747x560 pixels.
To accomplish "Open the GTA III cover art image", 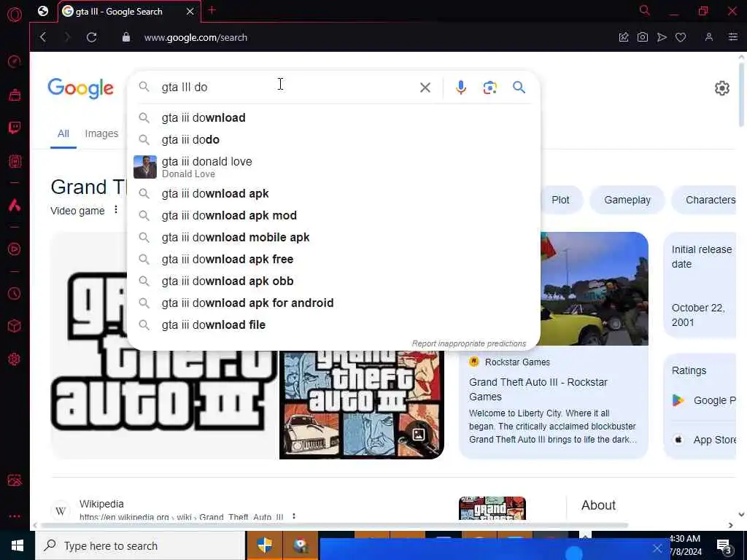I will point(362,405).
